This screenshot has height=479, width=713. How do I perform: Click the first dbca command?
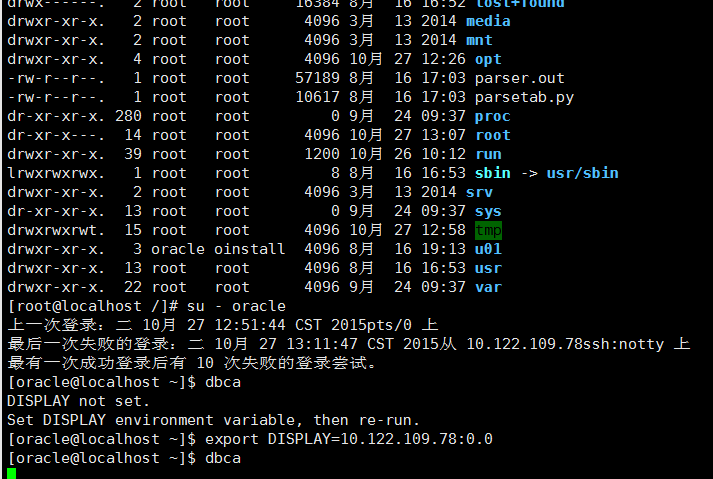pos(223,383)
